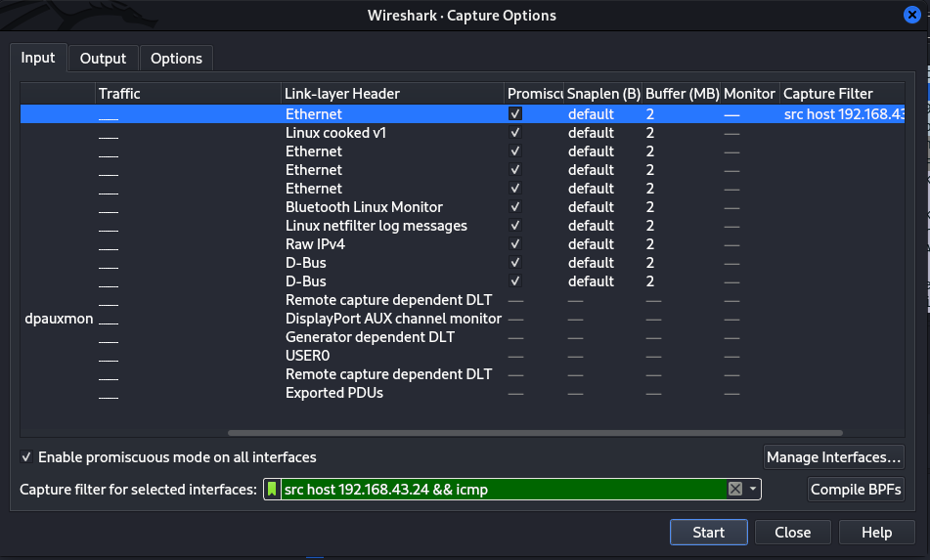This screenshot has height=560, width=930.
Task: Click the Compile BPFs button
Action: coord(856,490)
